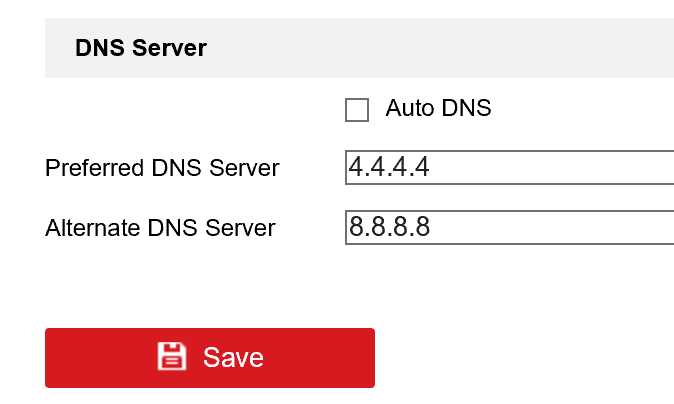
Task: Click the Preferred DNS Server label
Action: (x=162, y=168)
